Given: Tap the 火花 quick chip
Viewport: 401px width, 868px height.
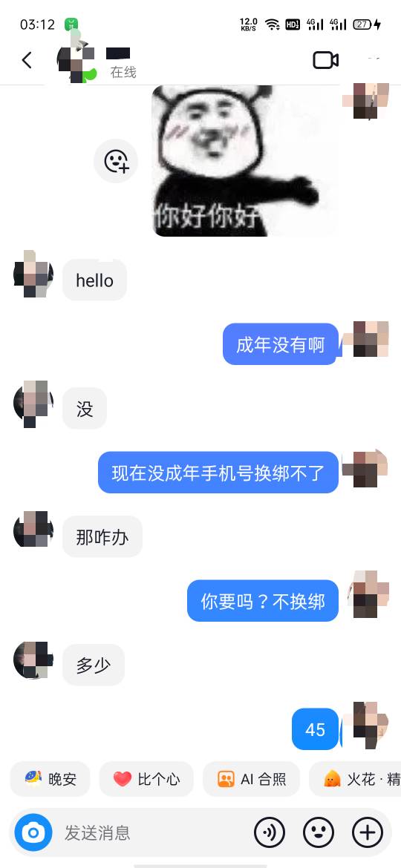Looking at the screenshot, I should click(x=355, y=779).
